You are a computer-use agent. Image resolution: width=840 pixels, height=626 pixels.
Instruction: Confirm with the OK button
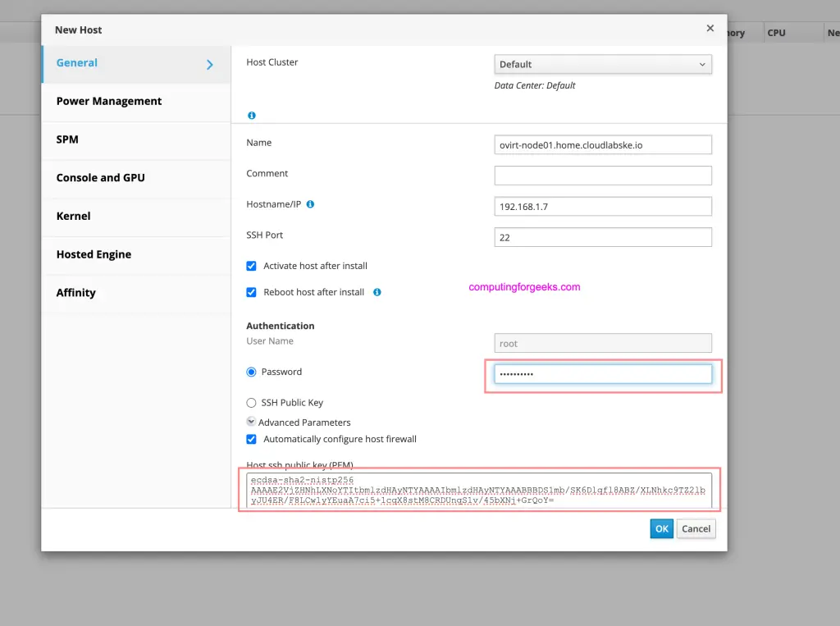pos(662,528)
